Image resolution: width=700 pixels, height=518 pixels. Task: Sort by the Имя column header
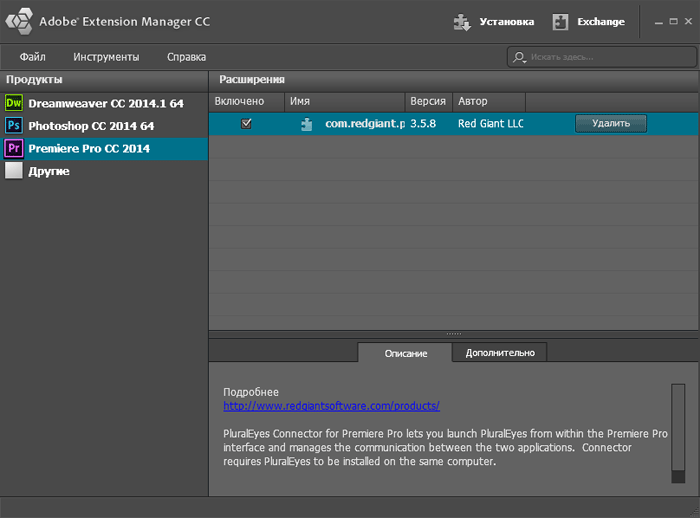[x=345, y=101]
